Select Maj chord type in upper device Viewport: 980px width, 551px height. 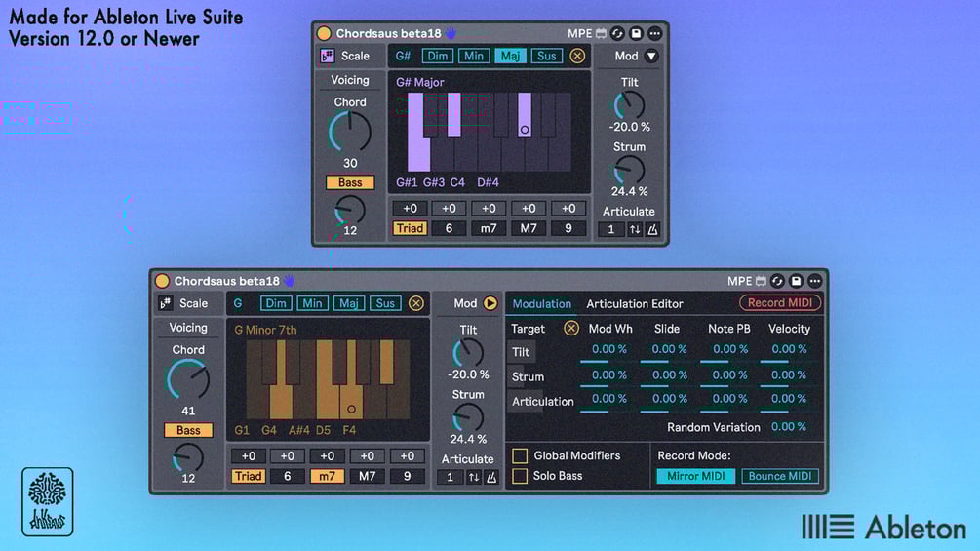click(510, 56)
